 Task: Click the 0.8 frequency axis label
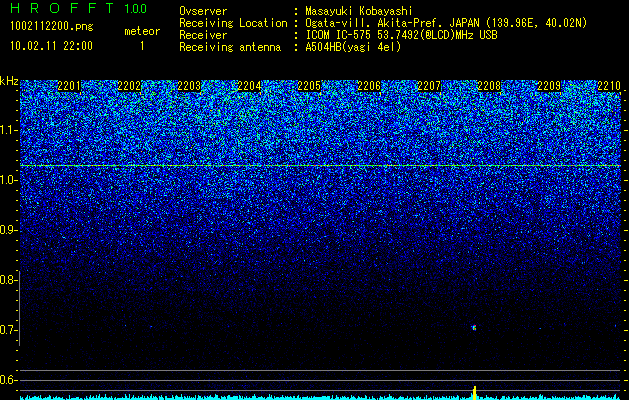pyautogui.click(x=8, y=280)
